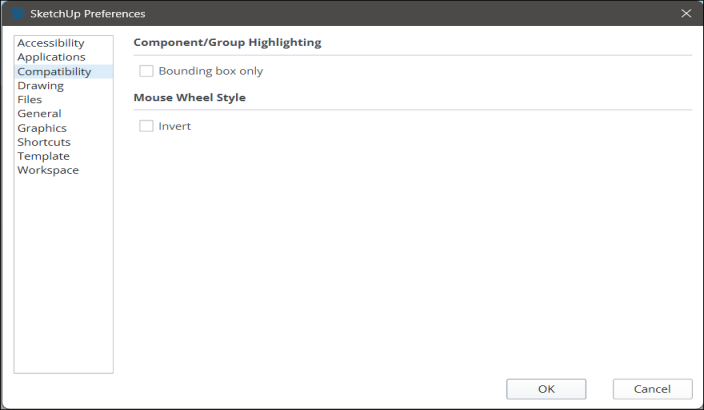Click the SketchUp logo icon in title bar
Image resolution: width=704 pixels, height=410 pixels.
(x=18, y=13)
